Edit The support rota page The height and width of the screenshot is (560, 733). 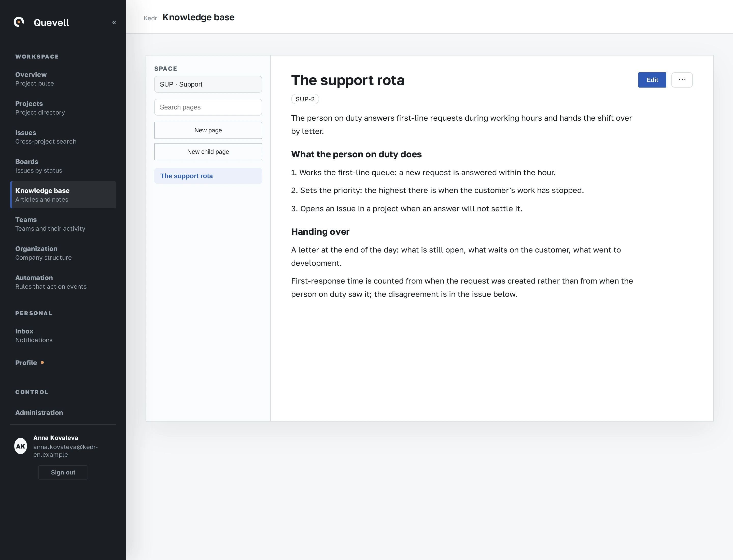[652, 80]
